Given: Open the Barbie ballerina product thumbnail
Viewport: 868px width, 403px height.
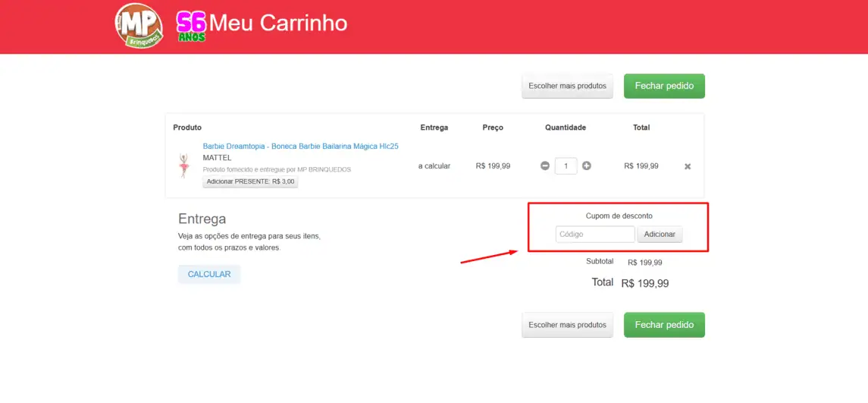Looking at the screenshot, I should click(x=183, y=165).
